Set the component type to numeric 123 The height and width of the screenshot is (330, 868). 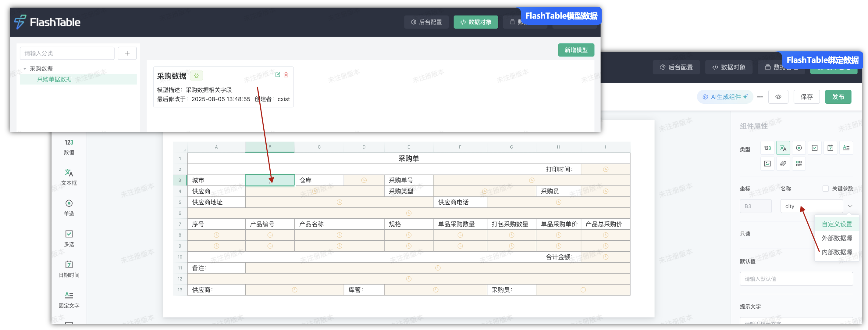point(767,148)
